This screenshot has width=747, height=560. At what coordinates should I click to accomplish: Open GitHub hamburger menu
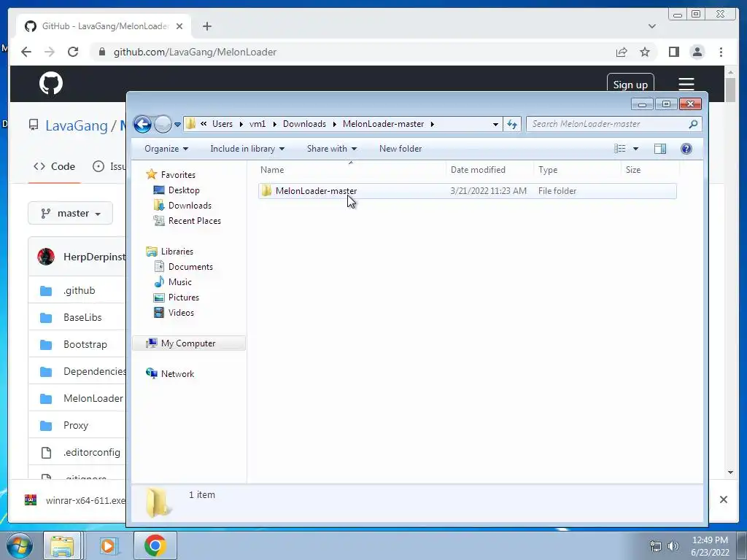(x=686, y=85)
